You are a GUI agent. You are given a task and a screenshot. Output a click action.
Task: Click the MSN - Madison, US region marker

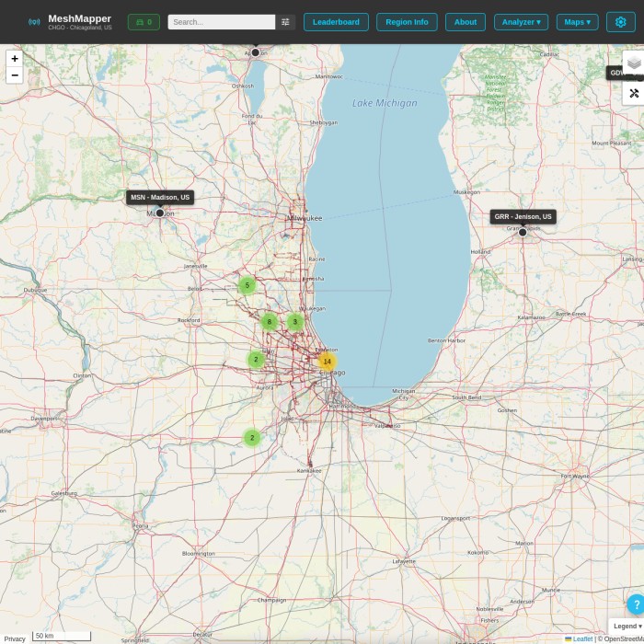[160, 213]
